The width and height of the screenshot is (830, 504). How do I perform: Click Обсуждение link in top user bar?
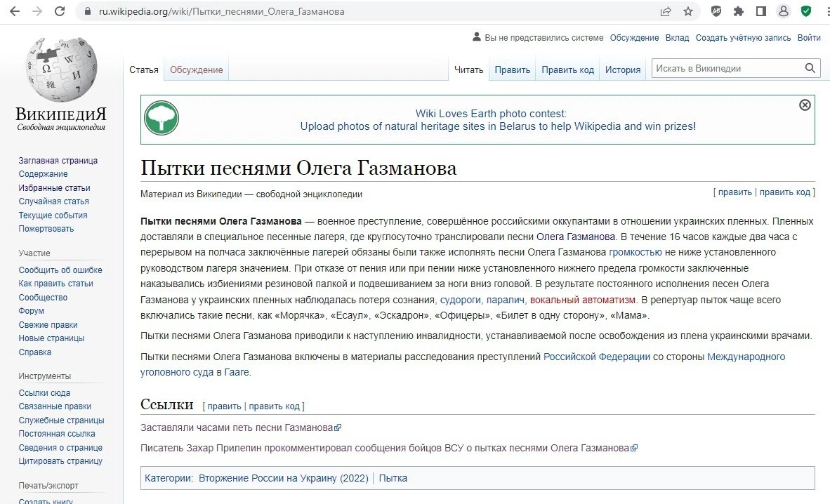click(x=634, y=38)
